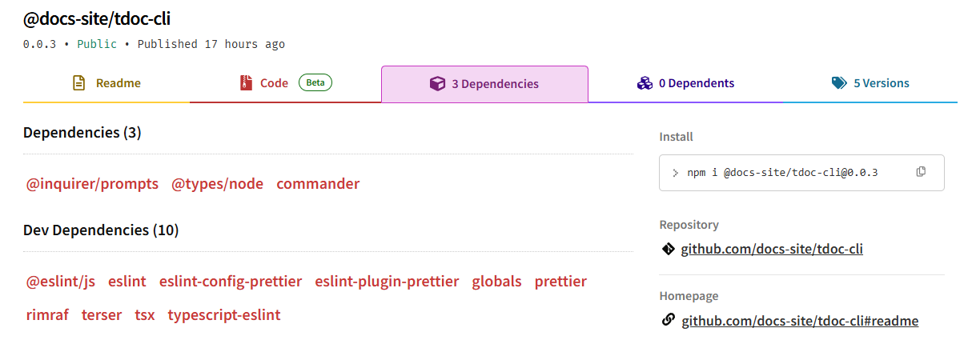The image size is (980, 340).
Task: Open the 5 Versions tab
Action: pos(870,83)
